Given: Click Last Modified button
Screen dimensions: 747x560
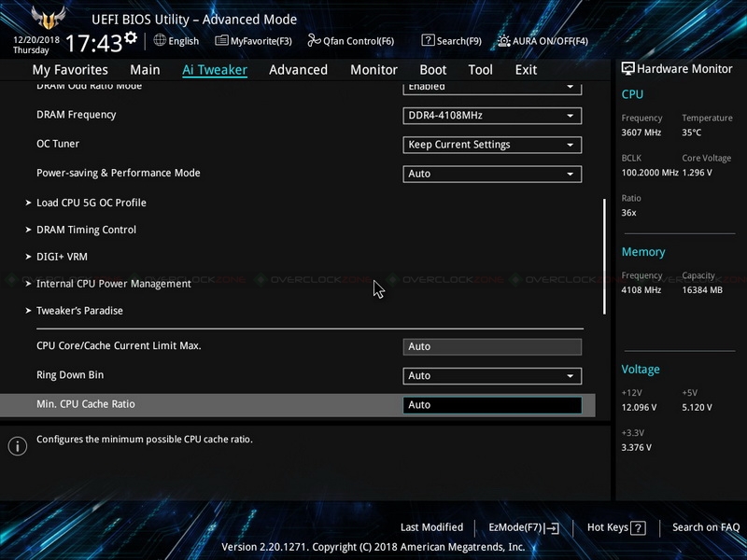Looking at the screenshot, I should 431,527.
